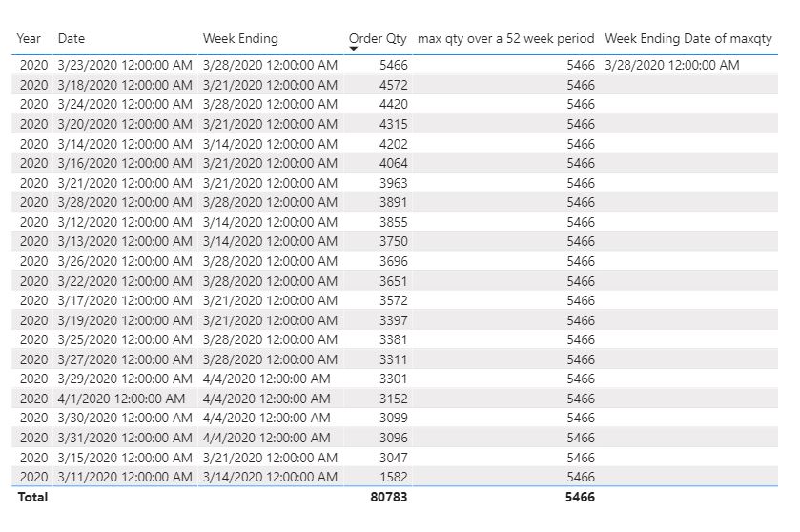Select Order Qty value 3750
This screenshot has height=532, width=800.
(x=394, y=242)
